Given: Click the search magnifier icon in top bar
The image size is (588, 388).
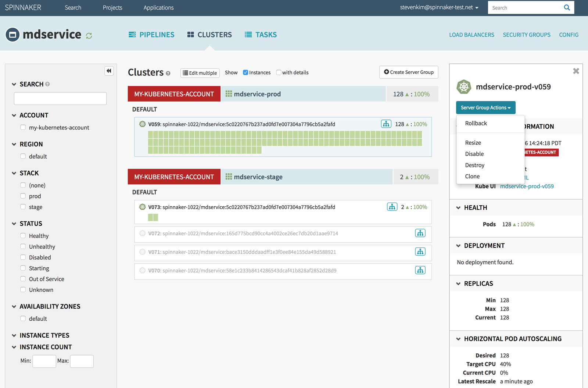Looking at the screenshot, I should pyautogui.click(x=567, y=8).
